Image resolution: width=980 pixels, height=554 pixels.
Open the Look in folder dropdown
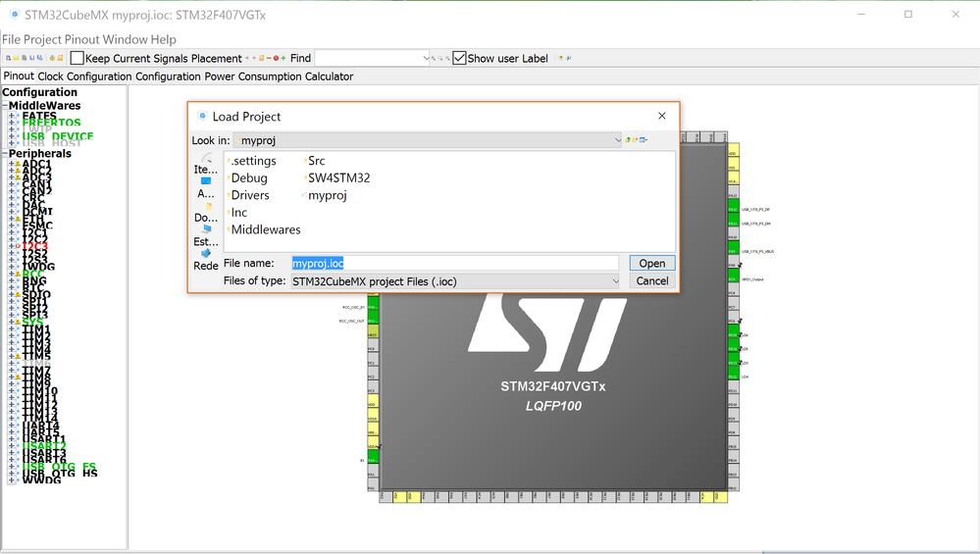[617, 140]
